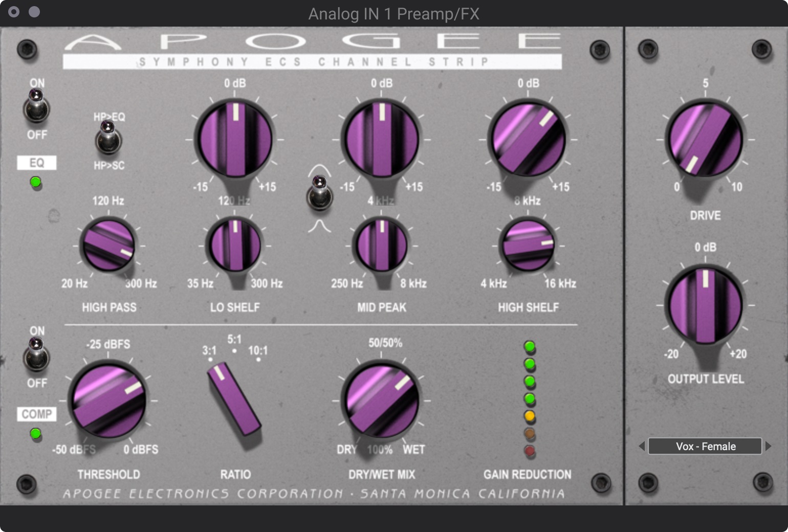
Task: Select the previous preset arrow
Action: (642, 446)
